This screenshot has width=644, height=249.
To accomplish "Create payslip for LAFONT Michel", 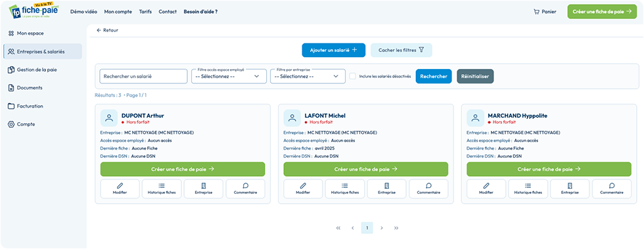I will pyautogui.click(x=366, y=169).
